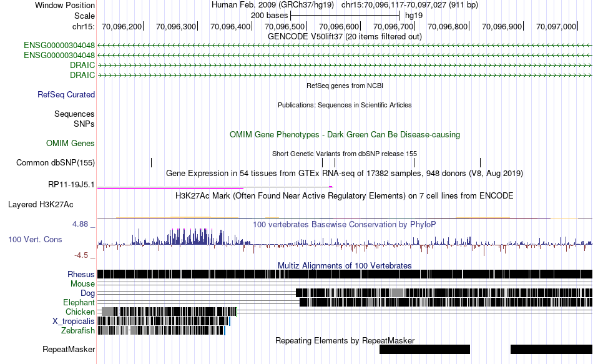Click the PhyloP -4.5 lower scale value
The width and height of the screenshot is (593, 364).
click(x=81, y=255)
